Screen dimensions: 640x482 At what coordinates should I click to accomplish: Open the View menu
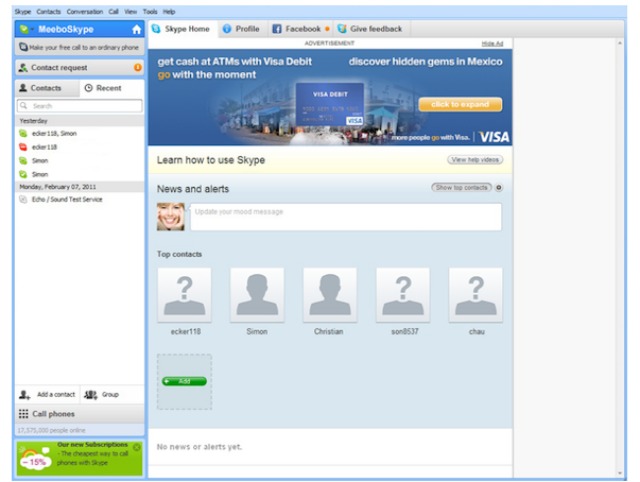pos(131,12)
